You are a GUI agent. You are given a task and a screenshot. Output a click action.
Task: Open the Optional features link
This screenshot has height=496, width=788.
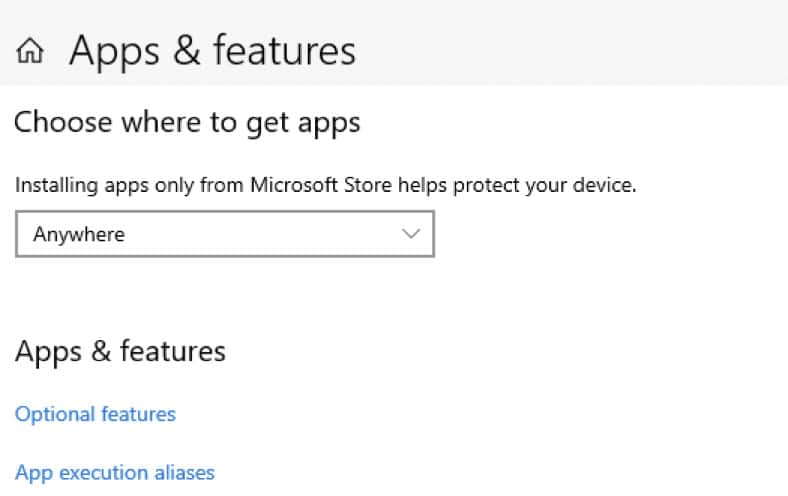(x=95, y=415)
